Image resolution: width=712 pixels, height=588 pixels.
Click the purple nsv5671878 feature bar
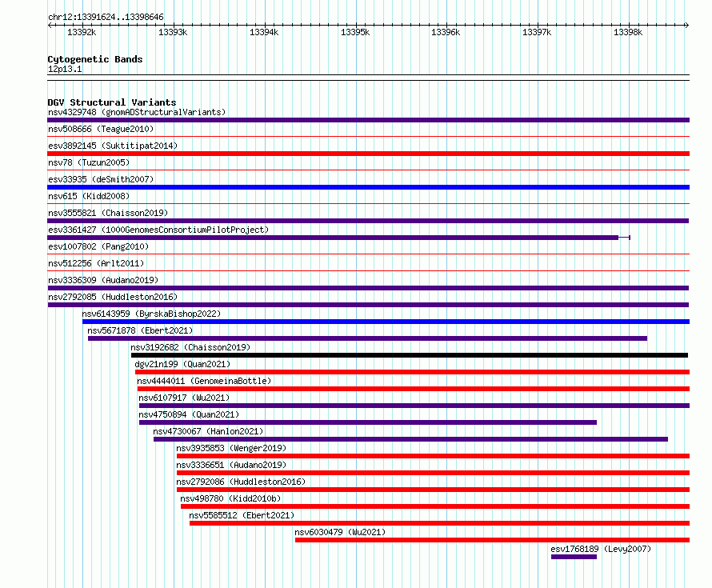(367, 338)
